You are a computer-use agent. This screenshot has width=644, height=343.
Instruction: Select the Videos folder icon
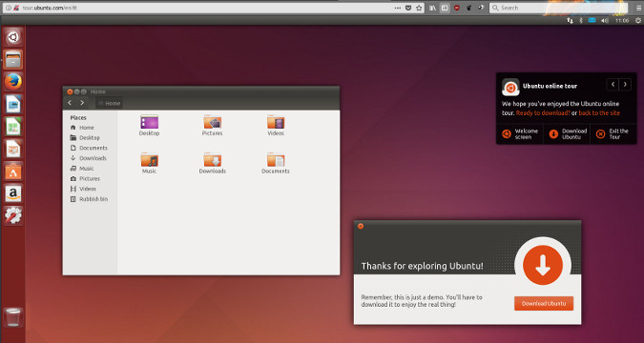coord(276,126)
